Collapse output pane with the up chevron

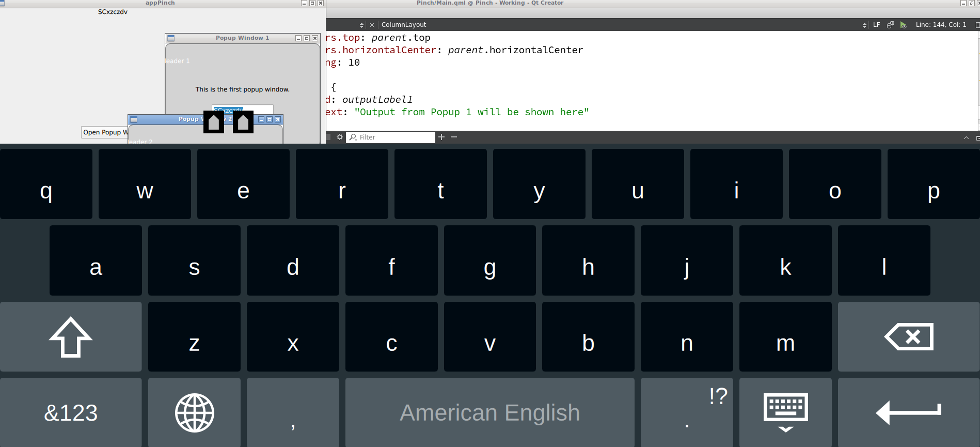(x=966, y=137)
